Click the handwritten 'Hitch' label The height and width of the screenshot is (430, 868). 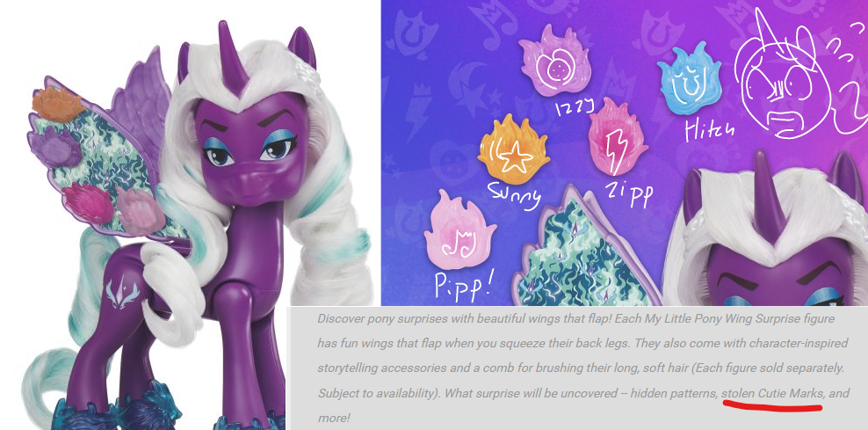pos(710,130)
